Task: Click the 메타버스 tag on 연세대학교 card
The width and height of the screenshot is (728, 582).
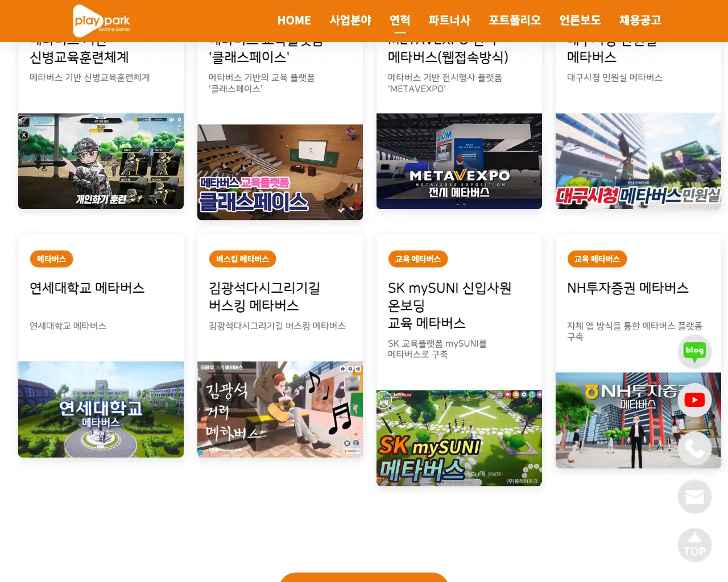Action: 52,259
